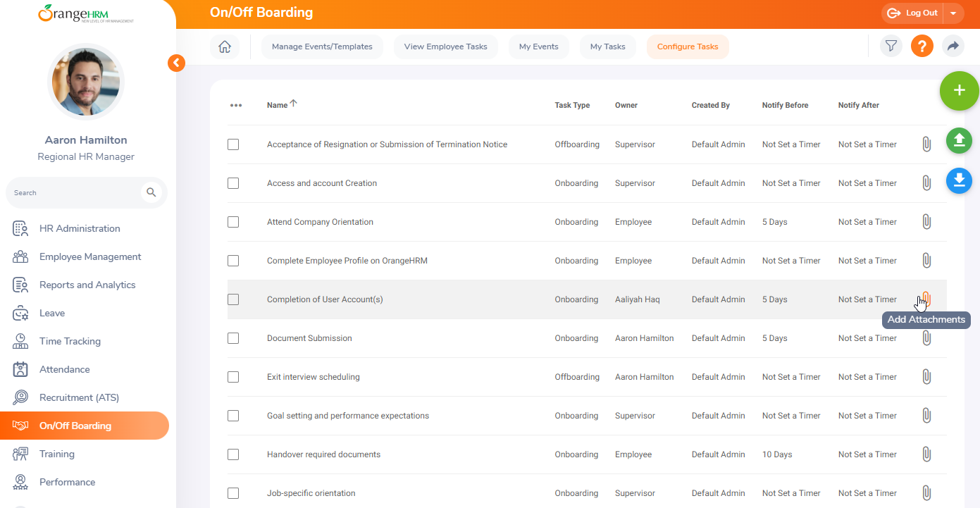Check the Access and account Creation checkbox
Screen dimensions: 980x508
[x=233, y=183]
